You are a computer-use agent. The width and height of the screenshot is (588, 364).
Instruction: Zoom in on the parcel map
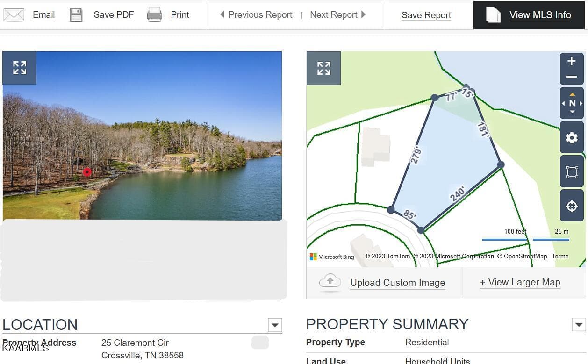571,61
